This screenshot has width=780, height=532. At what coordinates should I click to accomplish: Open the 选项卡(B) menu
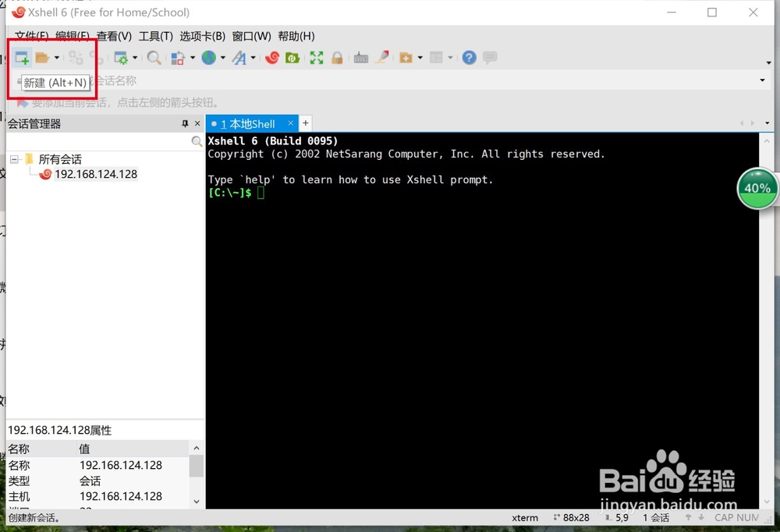tap(203, 37)
